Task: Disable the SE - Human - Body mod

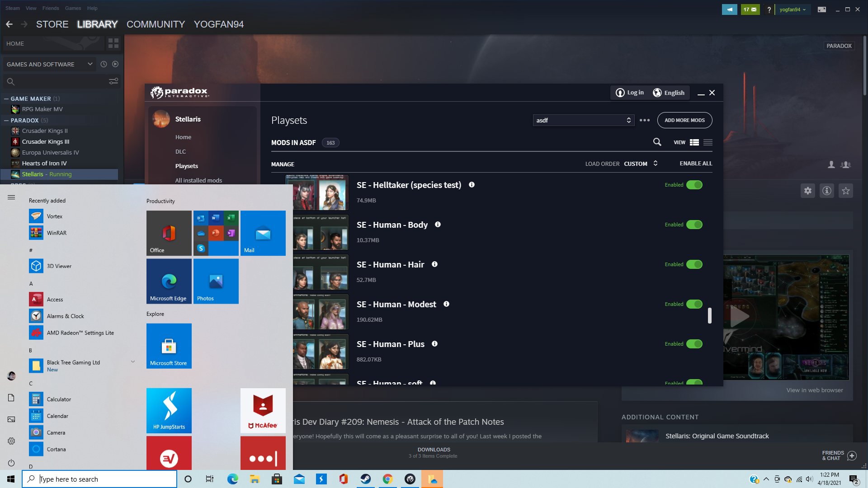Action: (694, 225)
